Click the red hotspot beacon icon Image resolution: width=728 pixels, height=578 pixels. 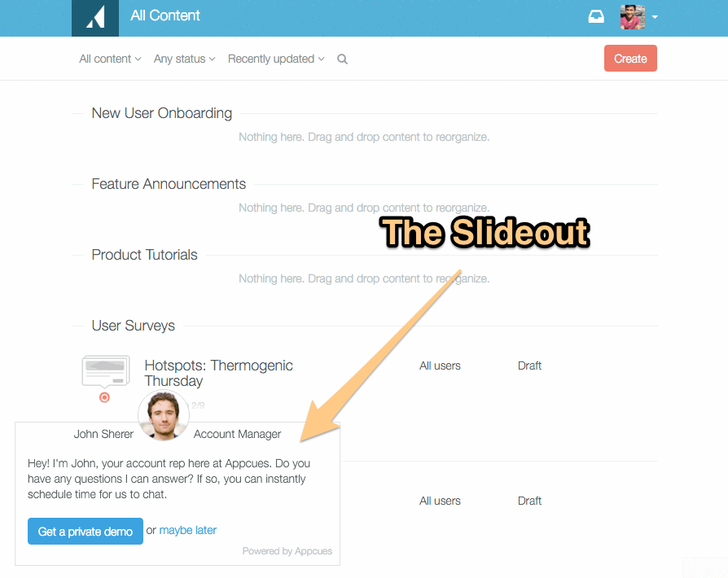(104, 397)
